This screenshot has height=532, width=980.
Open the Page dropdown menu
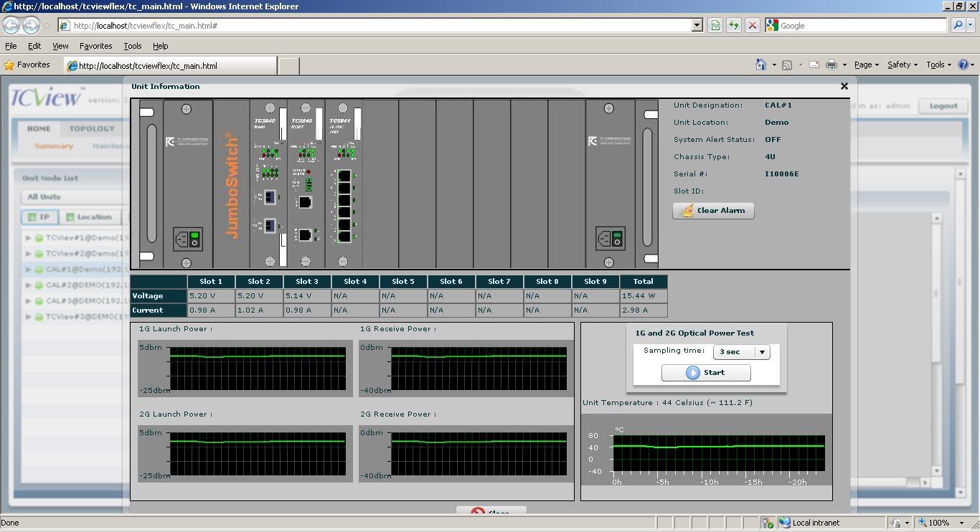(866, 65)
